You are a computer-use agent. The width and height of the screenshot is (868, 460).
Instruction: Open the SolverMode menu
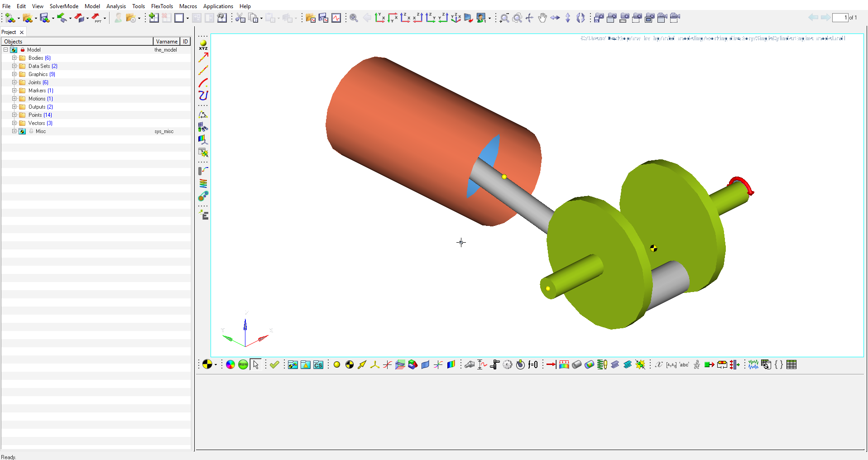pyautogui.click(x=64, y=6)
